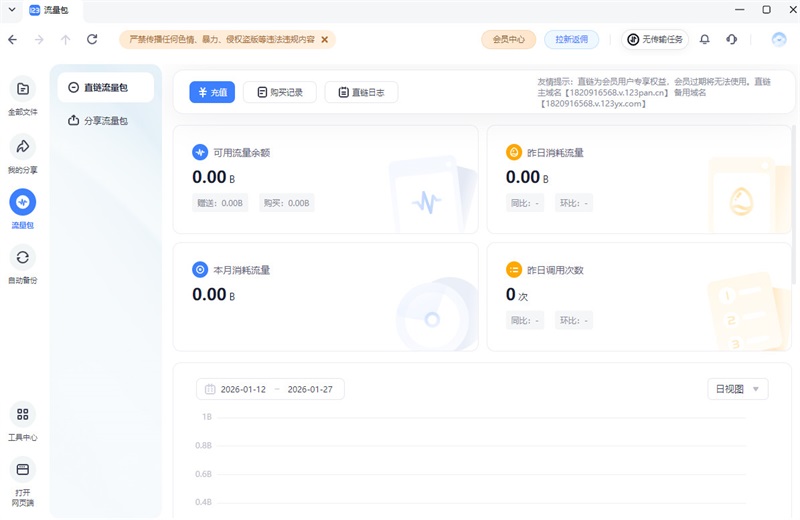The height and width of the screenshot is (520, 800).
Task: Click the 本月消耗流量 blue icon
Action: (x=200, y=269)
